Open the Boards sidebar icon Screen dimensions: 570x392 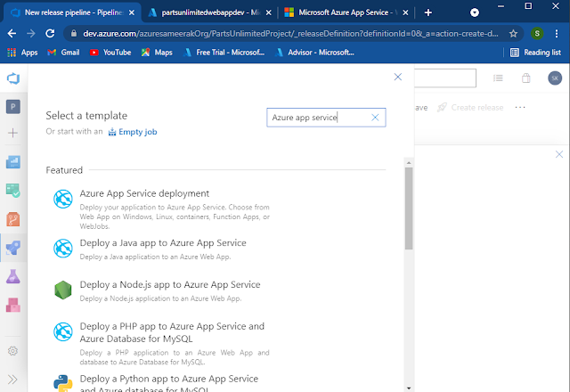click(13, 190)
